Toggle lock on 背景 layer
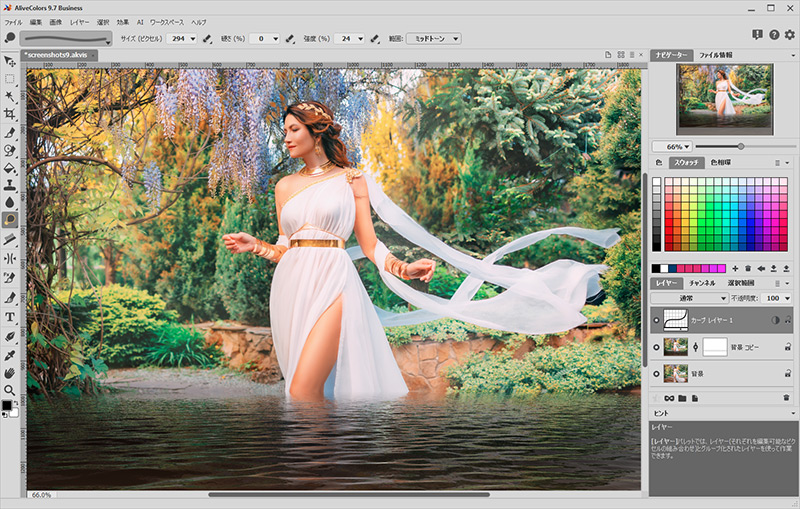Image resolution: width=800 pixels, height=509 pixels. tap(788, 374)
